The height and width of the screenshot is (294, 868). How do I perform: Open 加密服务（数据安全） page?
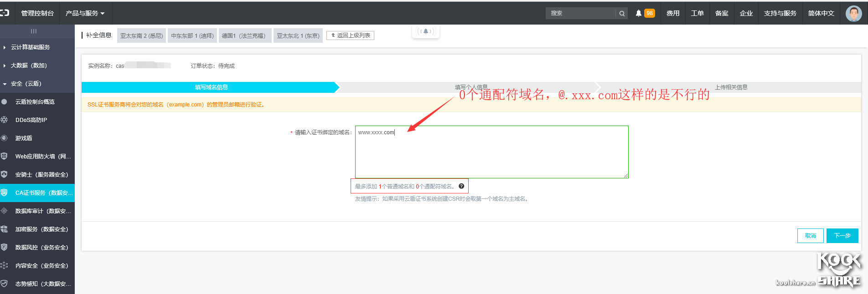point(41,229)
